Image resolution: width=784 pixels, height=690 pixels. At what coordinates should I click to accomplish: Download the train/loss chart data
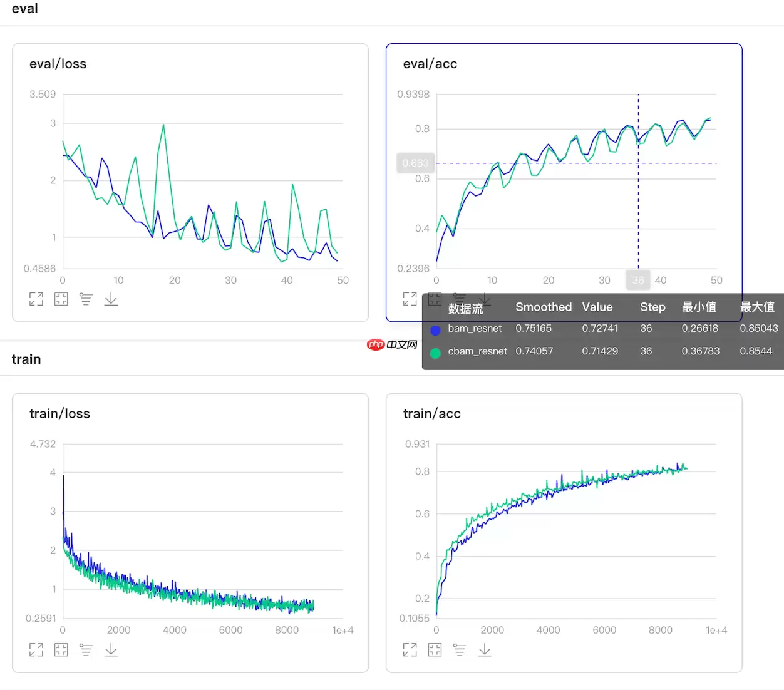pyautogui.click(x=111, y=650)
